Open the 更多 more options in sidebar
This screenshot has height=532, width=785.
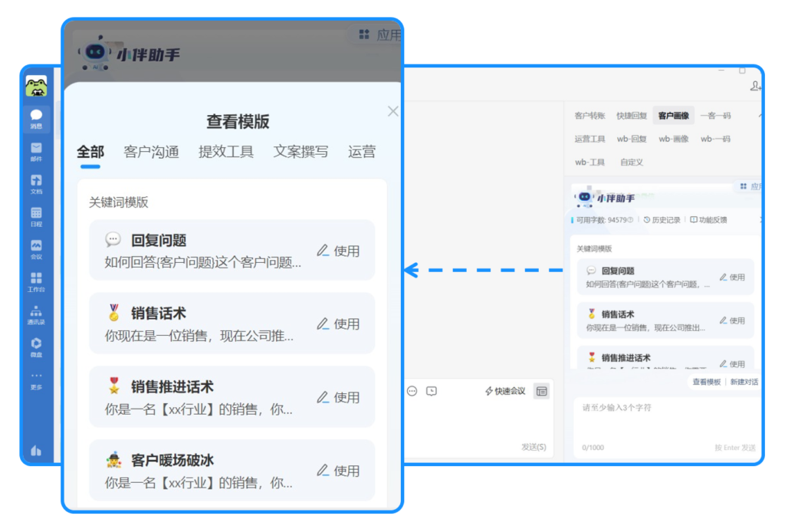tap(36, 380)
